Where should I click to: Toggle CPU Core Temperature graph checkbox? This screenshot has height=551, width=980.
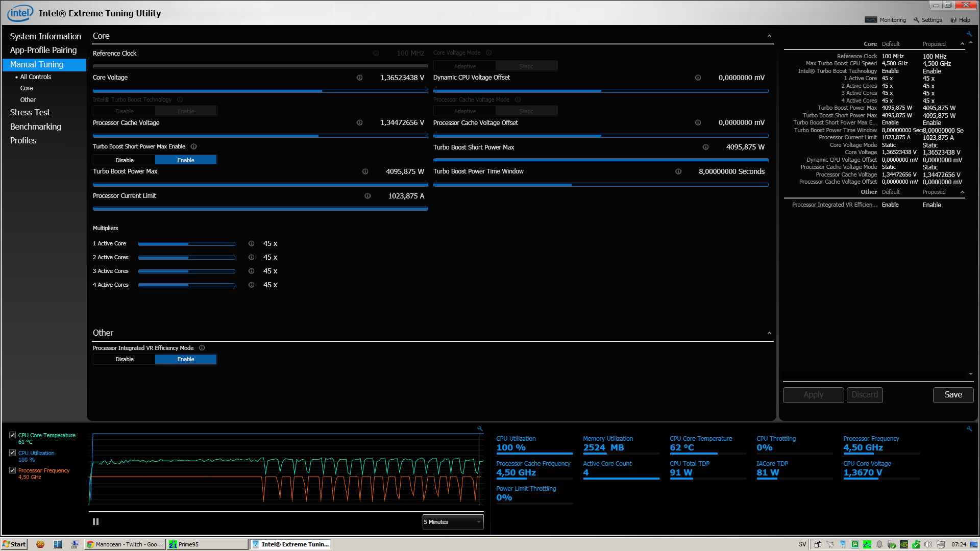tap(12, 435)
